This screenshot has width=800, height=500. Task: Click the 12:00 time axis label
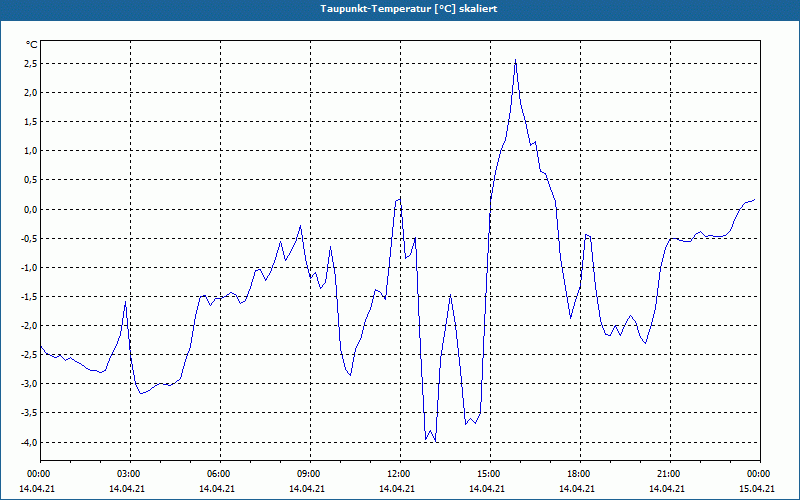click(401, 474)
